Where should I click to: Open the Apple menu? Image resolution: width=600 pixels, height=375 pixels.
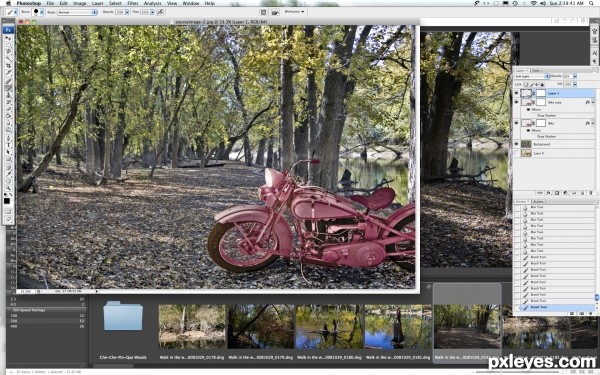point(8,3)
